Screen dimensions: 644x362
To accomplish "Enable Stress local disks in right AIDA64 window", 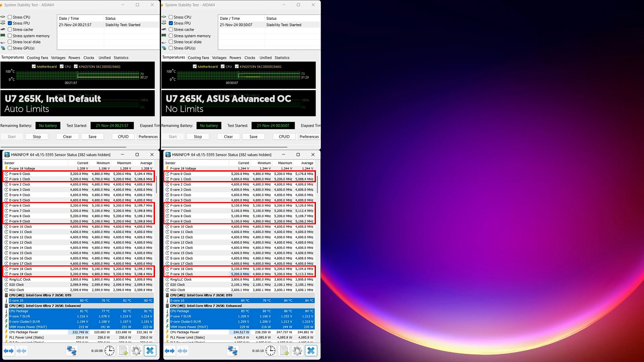I will pos(171,42).
